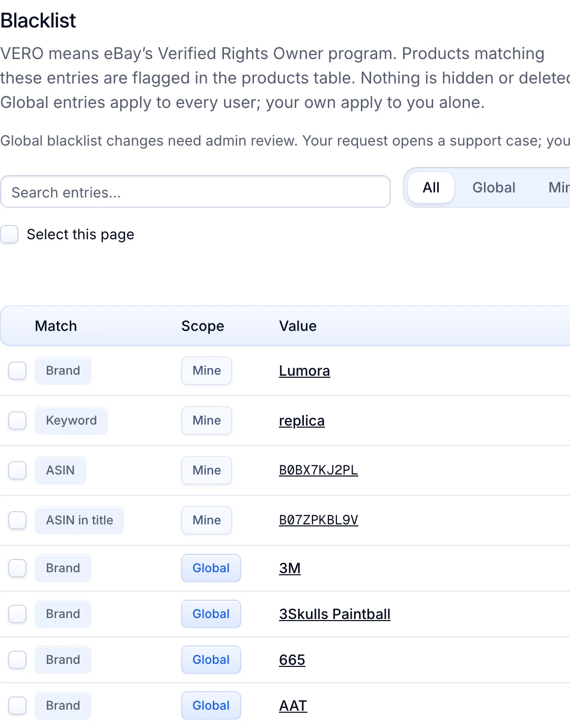
Task: Select the B0BX7KJ2PL row checkbox
Action: (17, 470)
